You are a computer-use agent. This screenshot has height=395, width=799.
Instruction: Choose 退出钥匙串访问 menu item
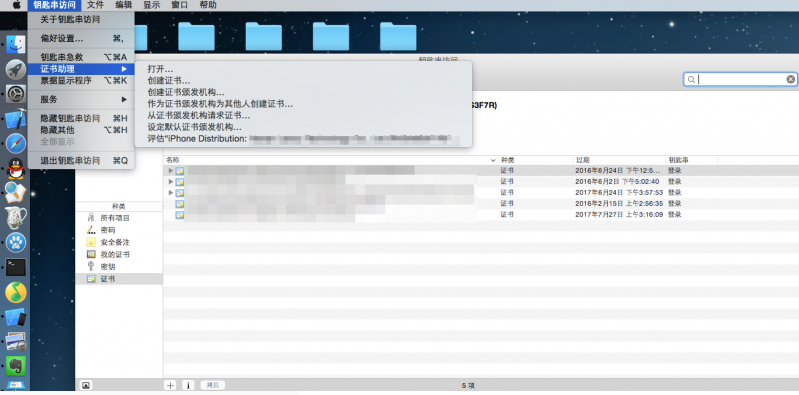click(81, 161)
